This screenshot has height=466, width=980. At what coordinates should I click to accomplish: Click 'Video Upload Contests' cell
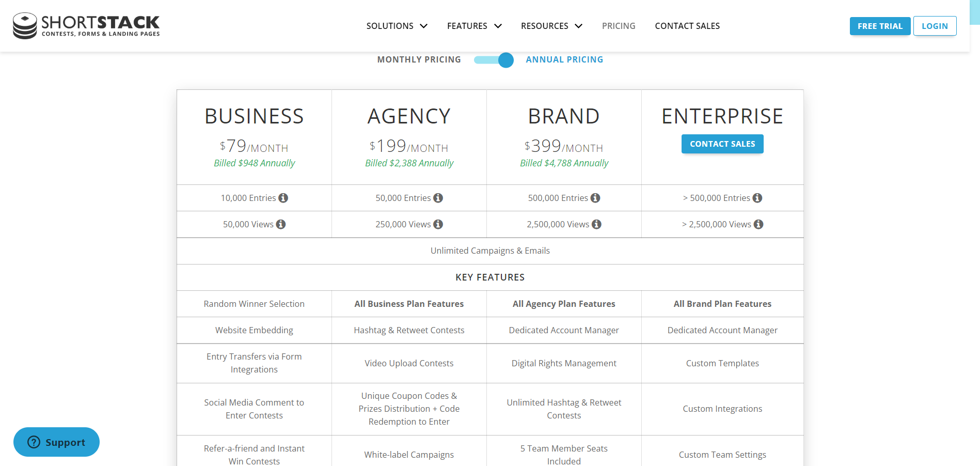pos(409,363)
